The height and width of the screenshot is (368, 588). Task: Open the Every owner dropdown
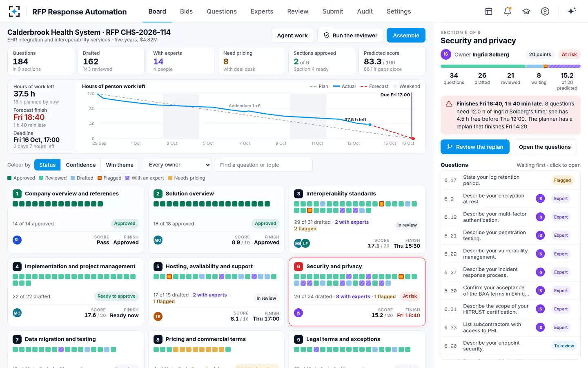point(178,165)
